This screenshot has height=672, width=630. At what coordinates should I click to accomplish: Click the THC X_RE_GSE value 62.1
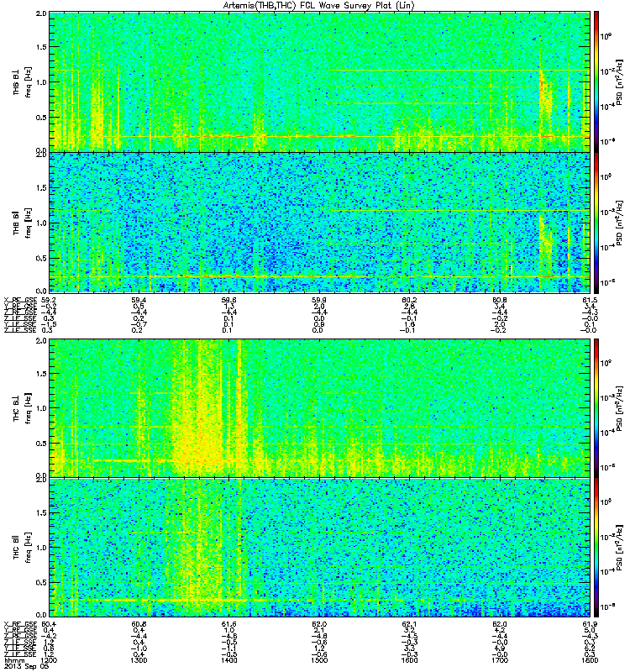(x=409, y=624)
